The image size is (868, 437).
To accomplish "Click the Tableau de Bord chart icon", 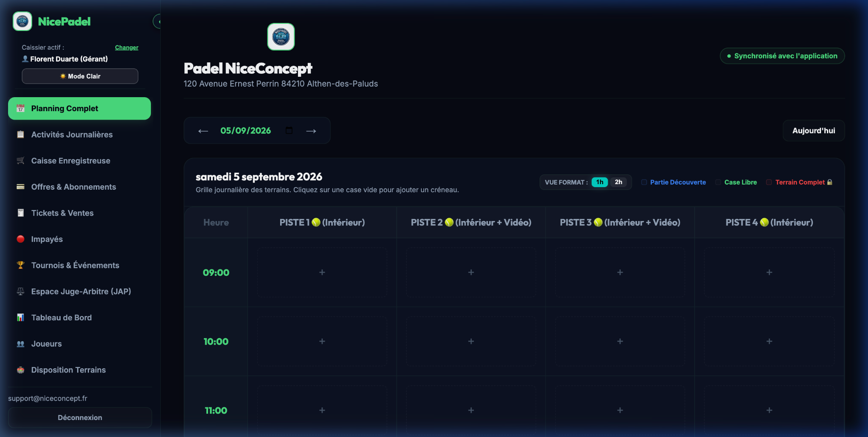I will (x=20, y=317).
